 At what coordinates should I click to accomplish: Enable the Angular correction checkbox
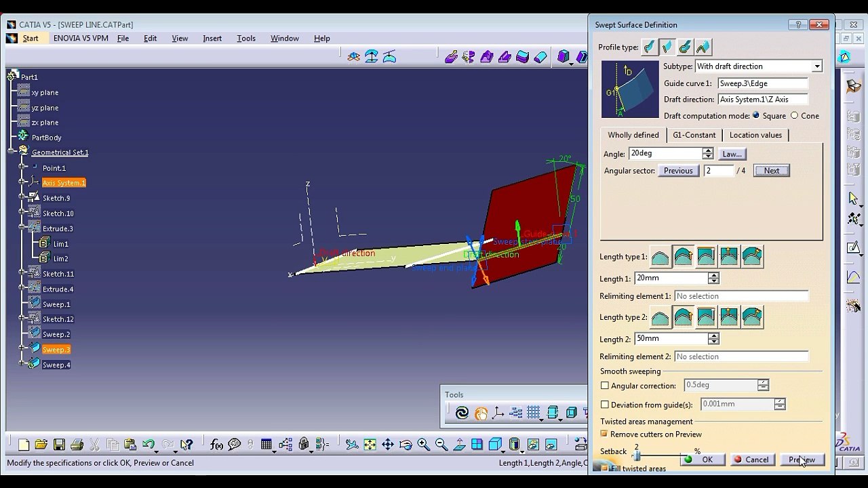(605, 386)
